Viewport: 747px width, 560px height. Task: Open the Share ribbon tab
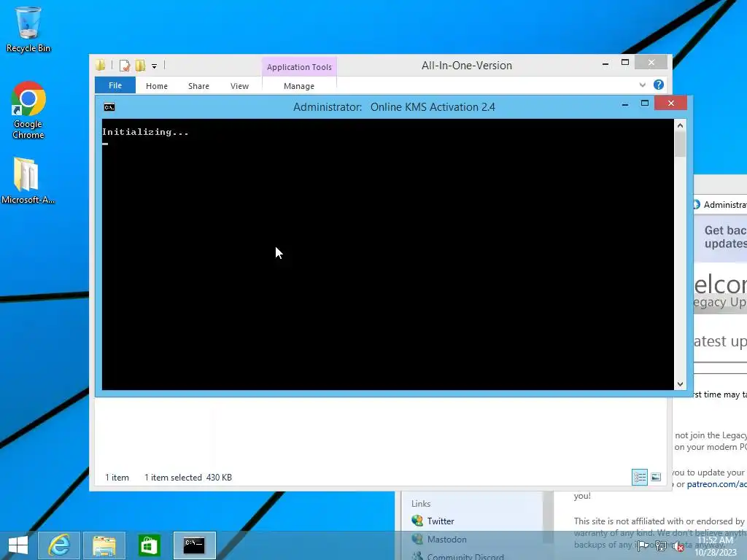pyautogui.click(x=198, y=86)
